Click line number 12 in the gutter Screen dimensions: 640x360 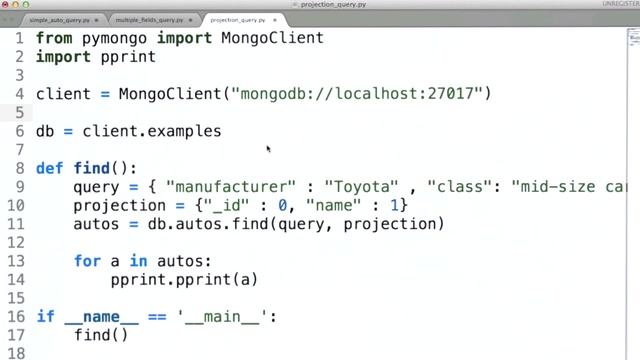(16, 242)
